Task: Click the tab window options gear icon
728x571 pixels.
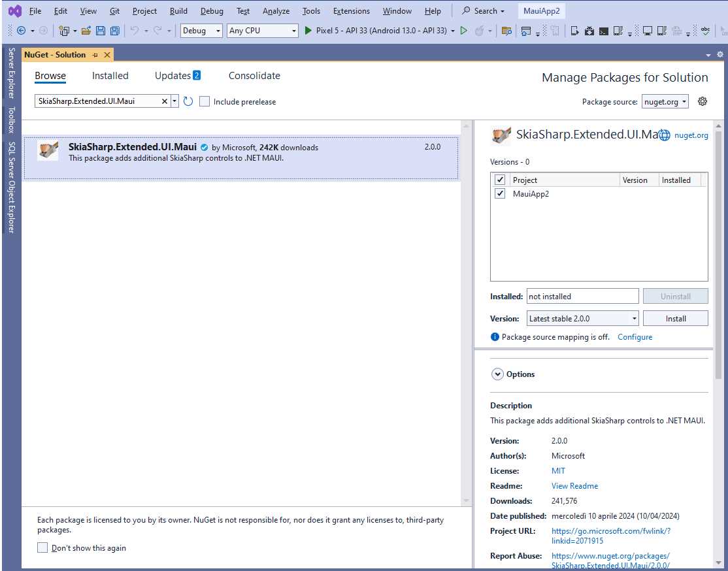Action: pyautogui.click(x=720, y=54)
